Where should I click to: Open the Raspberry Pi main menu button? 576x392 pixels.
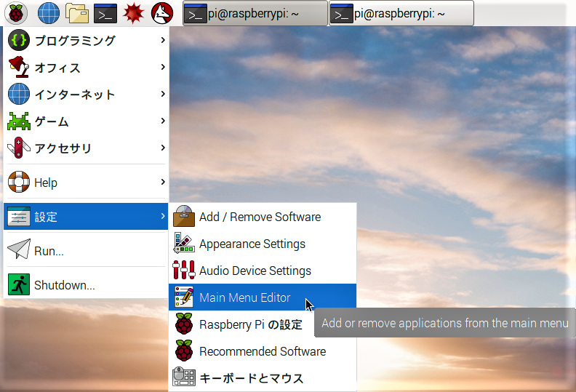(x=16, y=13)
